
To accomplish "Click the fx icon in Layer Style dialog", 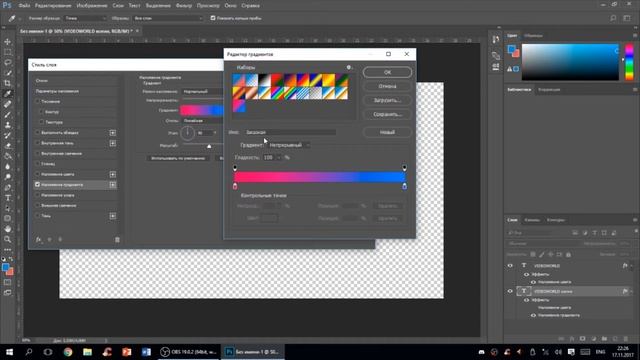I will 38,240.
